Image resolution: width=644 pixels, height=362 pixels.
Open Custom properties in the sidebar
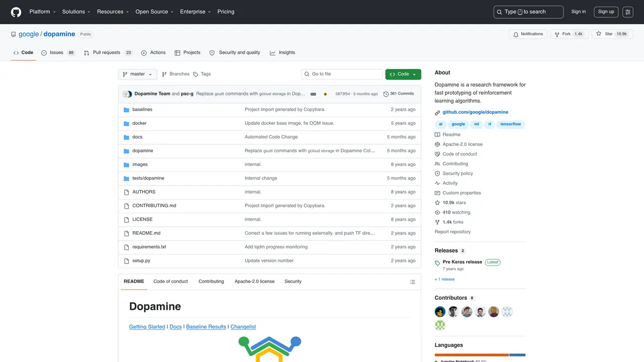tap(458, 193)
